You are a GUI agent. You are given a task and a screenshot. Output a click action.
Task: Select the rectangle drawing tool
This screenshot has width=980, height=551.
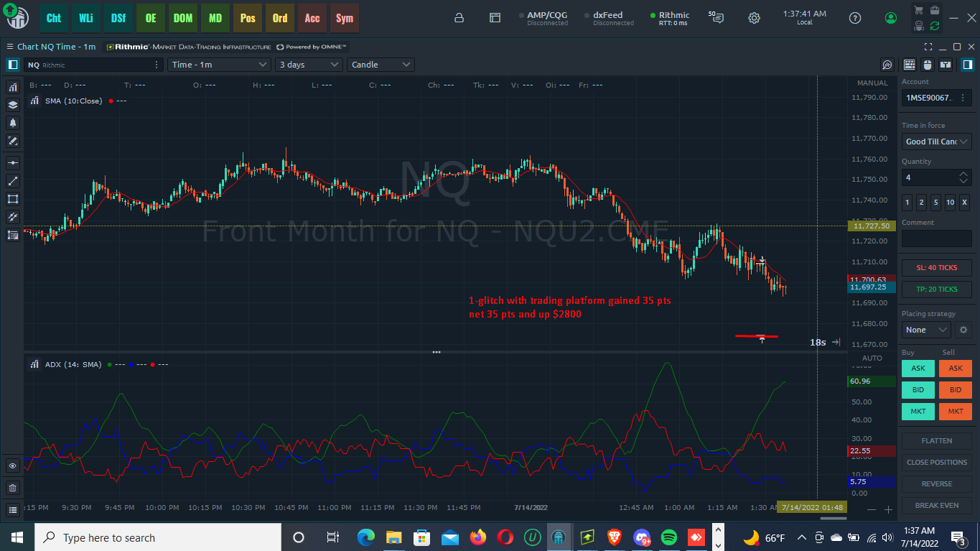tap(13, 199)
